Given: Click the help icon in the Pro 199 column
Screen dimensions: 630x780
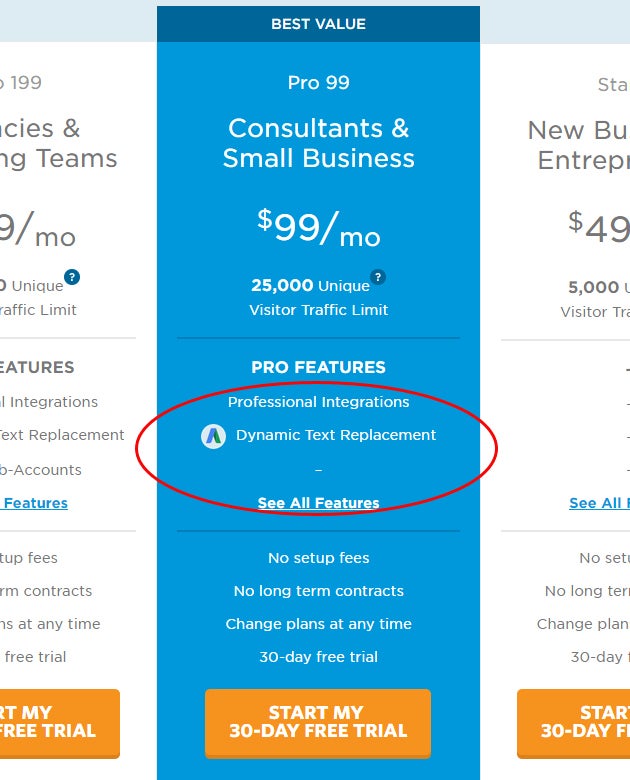Looking at the screenshot, I should point(72,277).
